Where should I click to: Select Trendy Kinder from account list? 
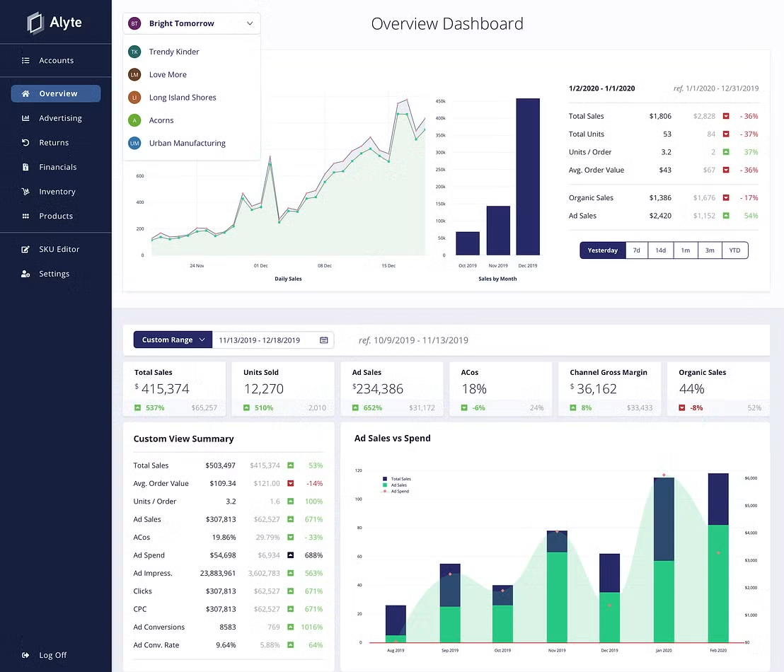(x=174, y=52)
